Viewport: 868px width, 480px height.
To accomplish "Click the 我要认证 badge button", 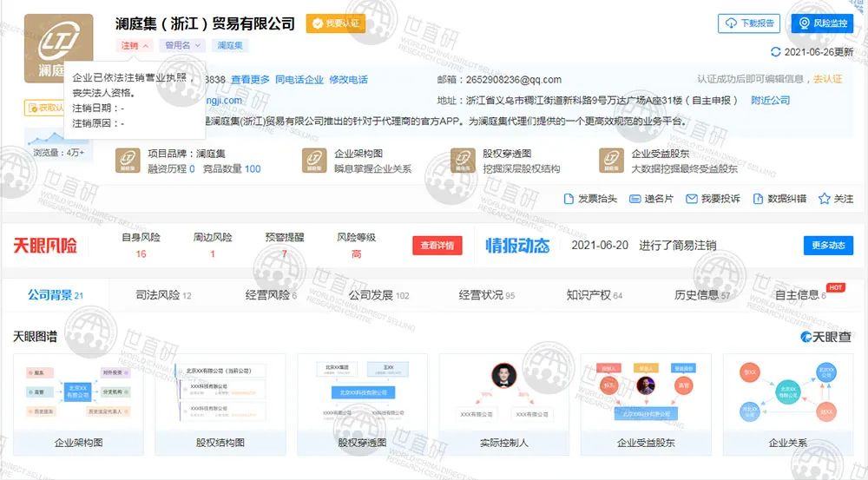I will click(335, 23).
